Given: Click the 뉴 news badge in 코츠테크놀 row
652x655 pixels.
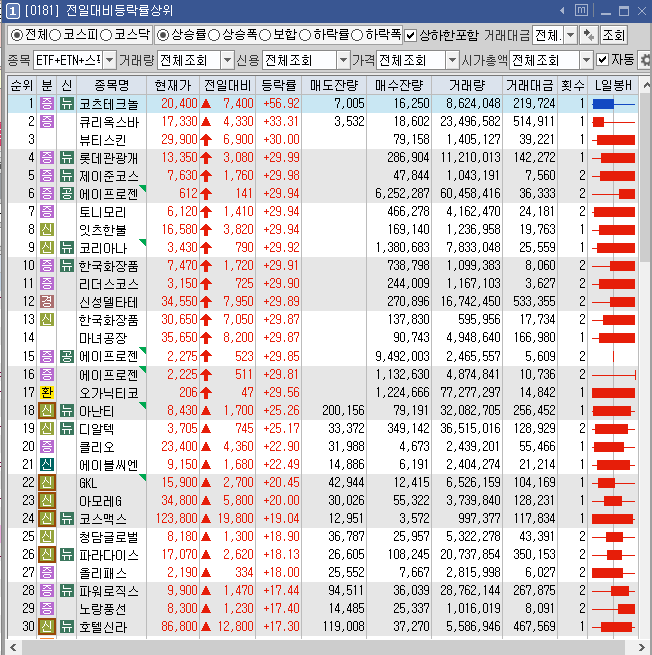Looking at the screenshot, I should (67, 104).
